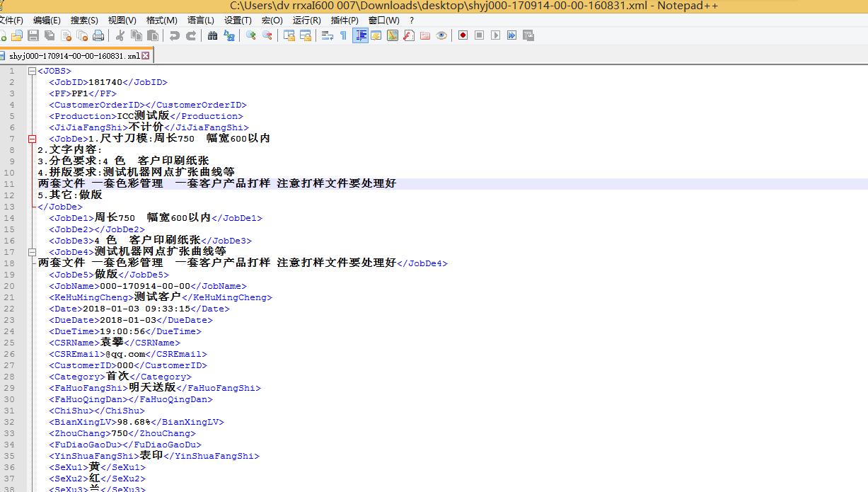Cut selection with the scissors icon
This screenshot has width=868, height=492.
(x=120, y=35)
